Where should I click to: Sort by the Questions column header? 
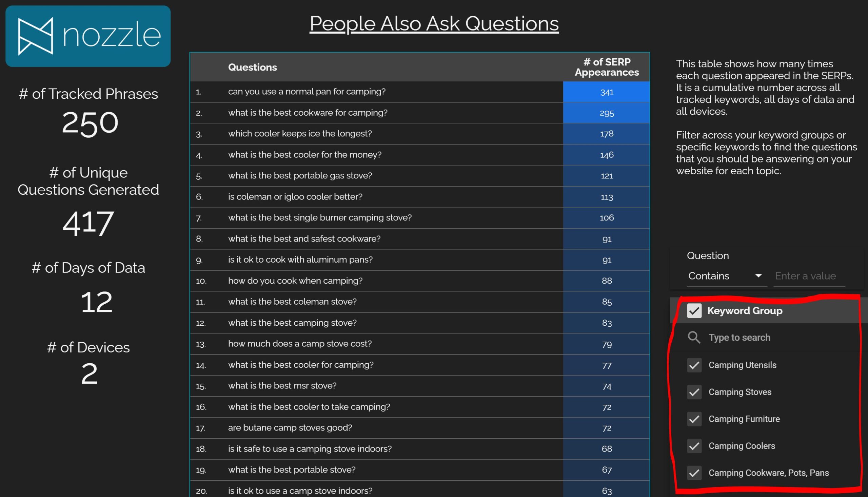pos(252,67)
